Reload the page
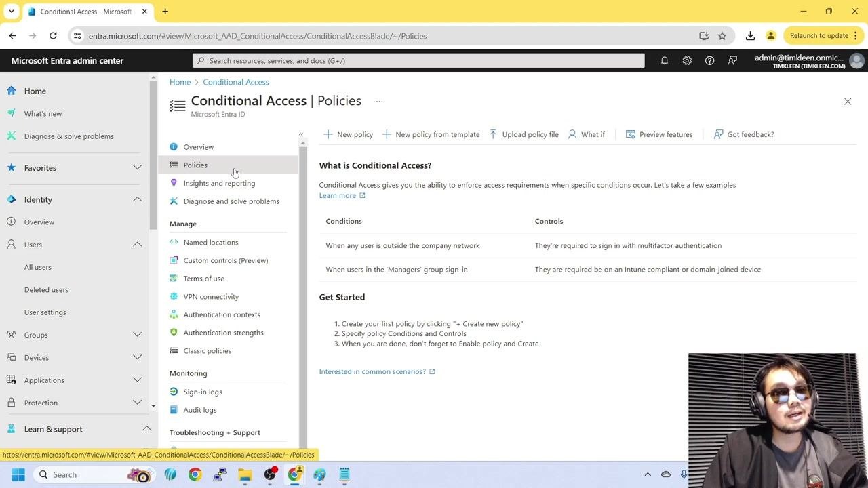The width and height of the screenshot is (868, 488). (53, 36)
